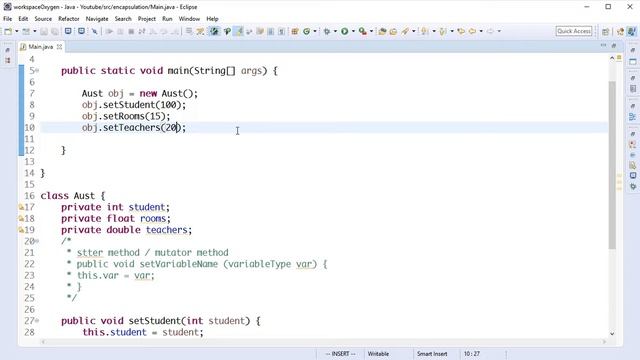Click the Last Edit Location icon

click(x=461, y=31)
